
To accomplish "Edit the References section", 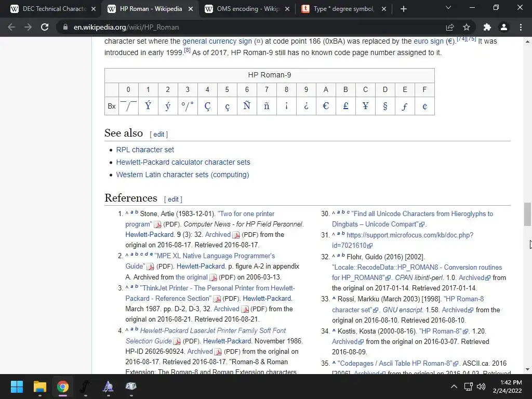I will [x=173, y=199].
